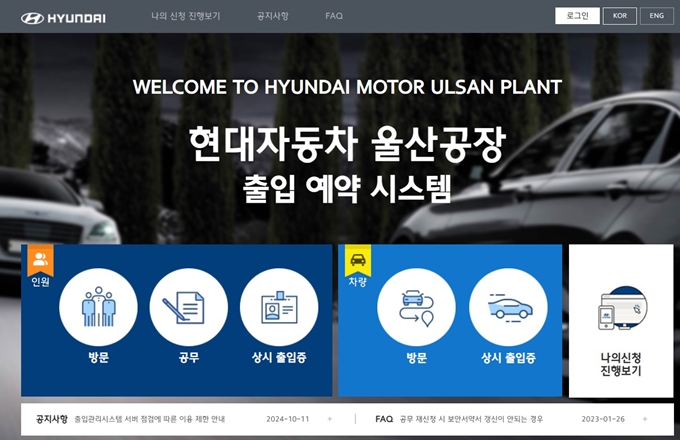Open FAQ 공무 재신청 시 보안서약서 item
Screen dimensions: 680x440
point(471,419)
